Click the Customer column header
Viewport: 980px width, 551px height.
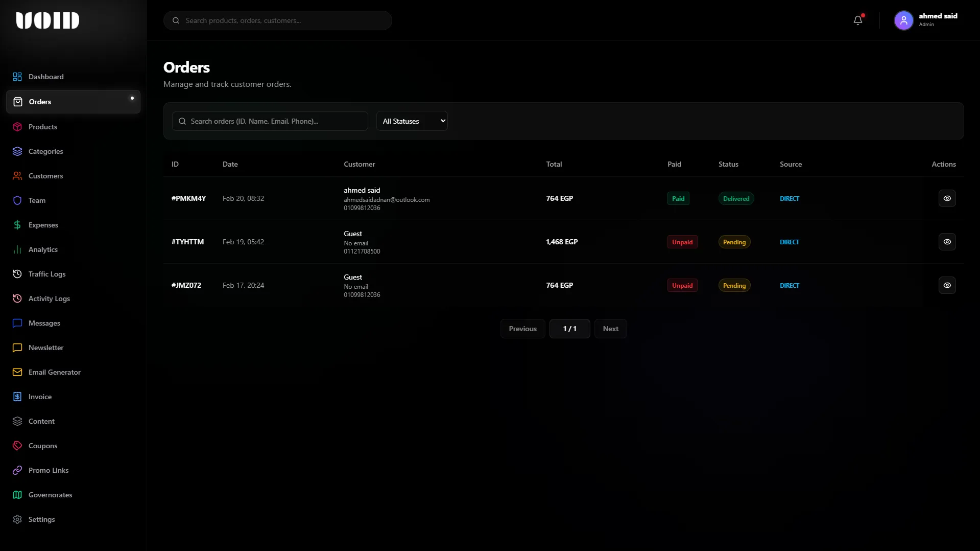pos(359,164)
